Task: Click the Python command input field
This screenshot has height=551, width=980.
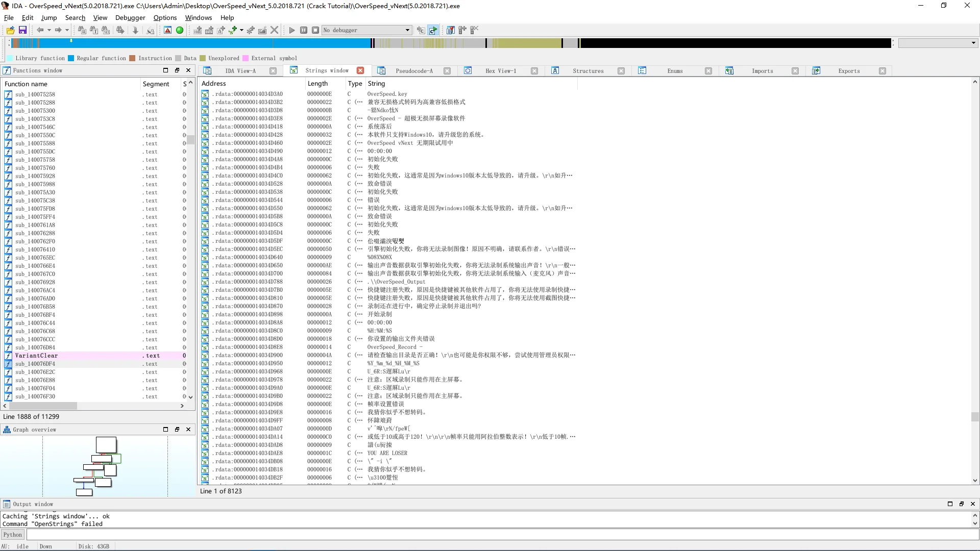Action: click(x=502, y=535)
